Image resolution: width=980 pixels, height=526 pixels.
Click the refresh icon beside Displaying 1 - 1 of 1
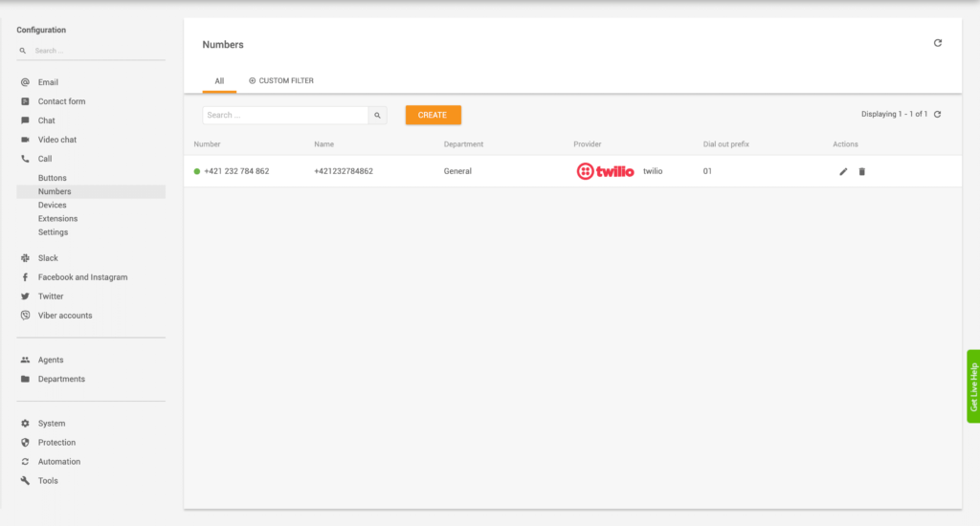point(938,115)
